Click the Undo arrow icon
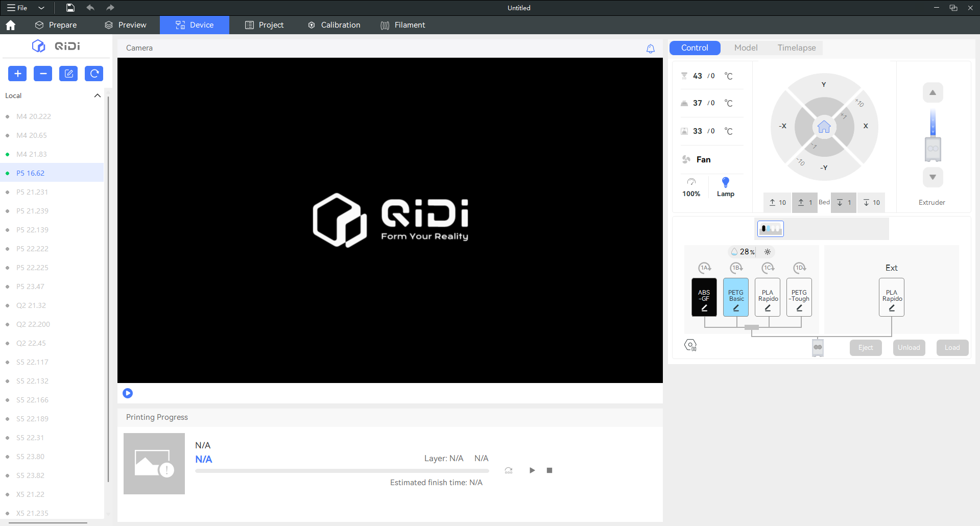The height and width of the screenshot is (526, 980). (x=90, y=8)
